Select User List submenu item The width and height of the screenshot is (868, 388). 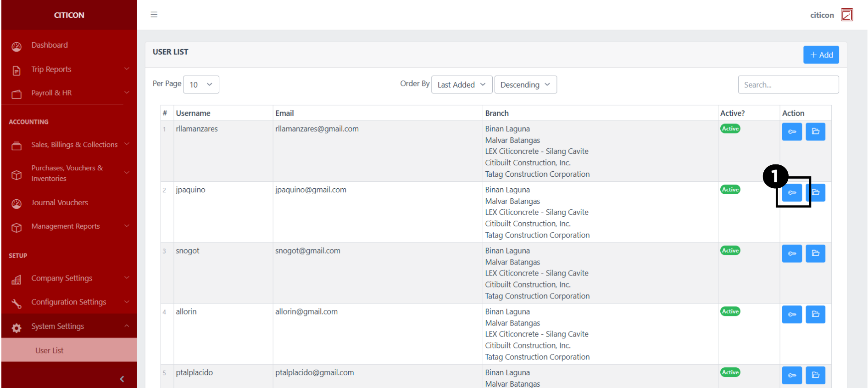pos(50,350)
